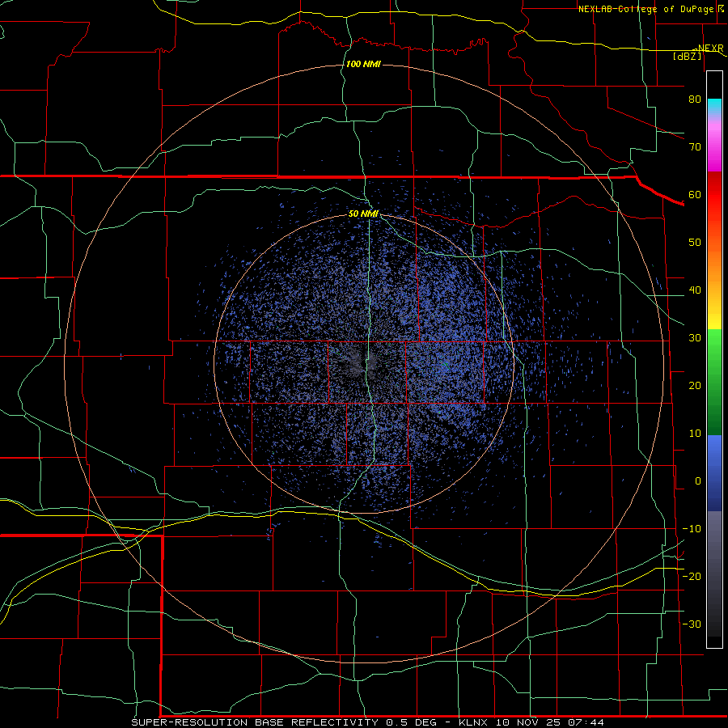Click the 10 value on the dBZ scale
Image resolution: width=728 pixels, height=728 pixels.
pyautogui.click(x=695, y=434)
